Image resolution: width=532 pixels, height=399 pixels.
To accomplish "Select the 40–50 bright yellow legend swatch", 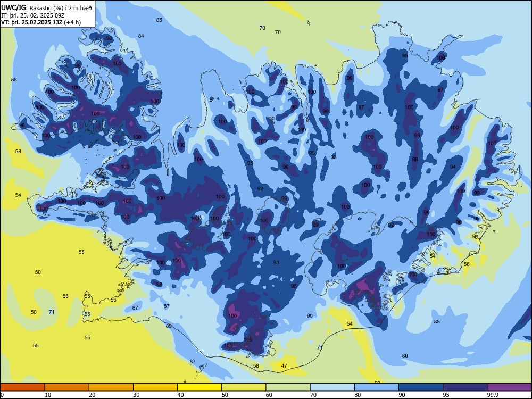I will tap(199, 387).
